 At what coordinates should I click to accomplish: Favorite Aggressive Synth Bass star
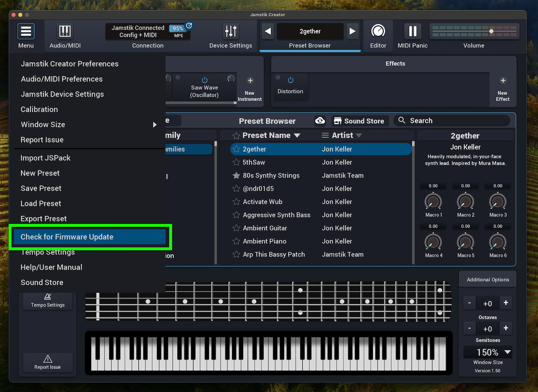(x=236, y=215)
